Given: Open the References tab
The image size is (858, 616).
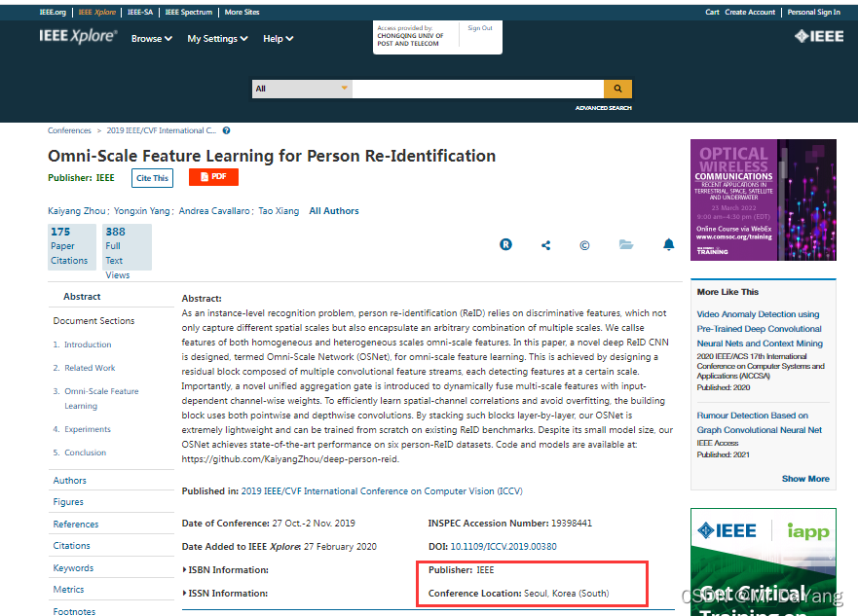Looking at the screenshot, I should (x=76, y=525).
